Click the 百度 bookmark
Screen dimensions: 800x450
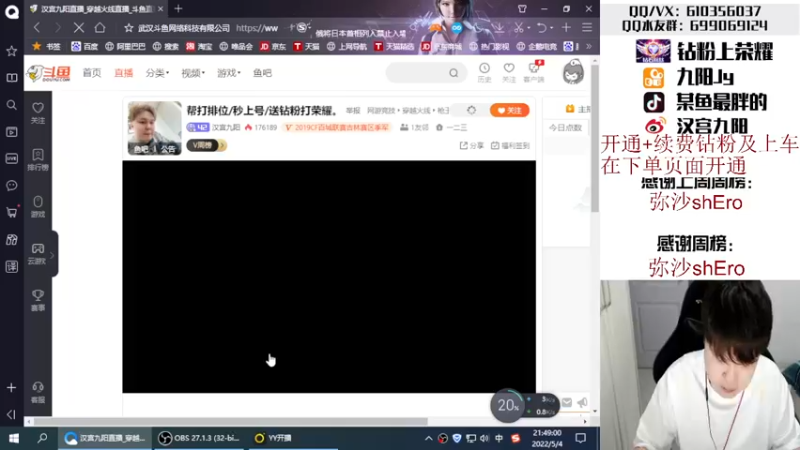85,46
